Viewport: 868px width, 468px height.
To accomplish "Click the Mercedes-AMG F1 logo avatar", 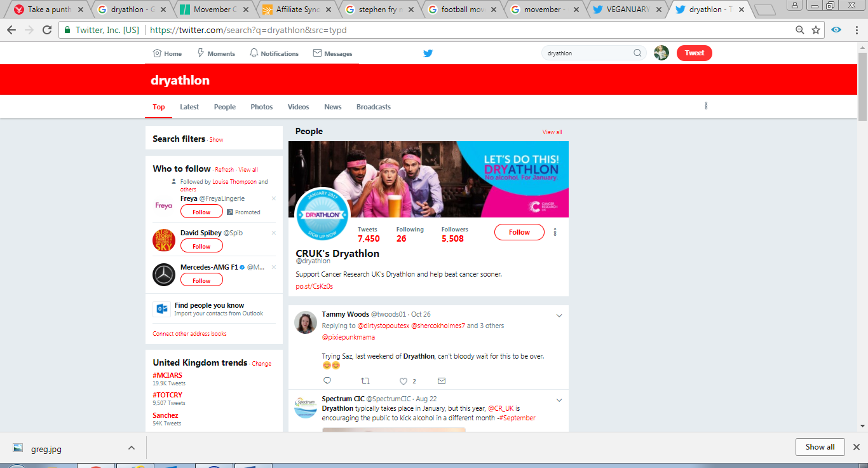I will [164, 275].
